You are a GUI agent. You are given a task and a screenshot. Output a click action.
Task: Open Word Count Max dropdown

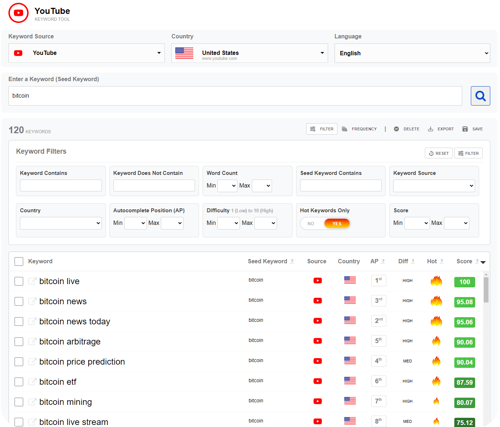point(262,186)
